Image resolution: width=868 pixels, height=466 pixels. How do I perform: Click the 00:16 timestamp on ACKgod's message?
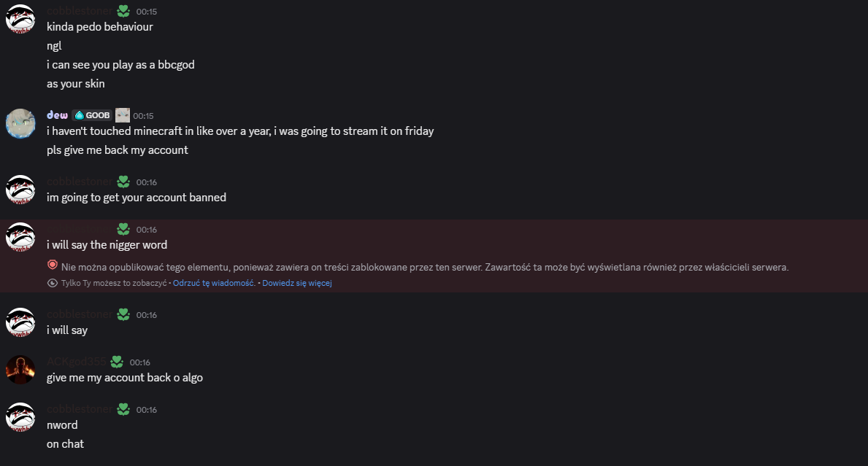(x=140, y=362)
